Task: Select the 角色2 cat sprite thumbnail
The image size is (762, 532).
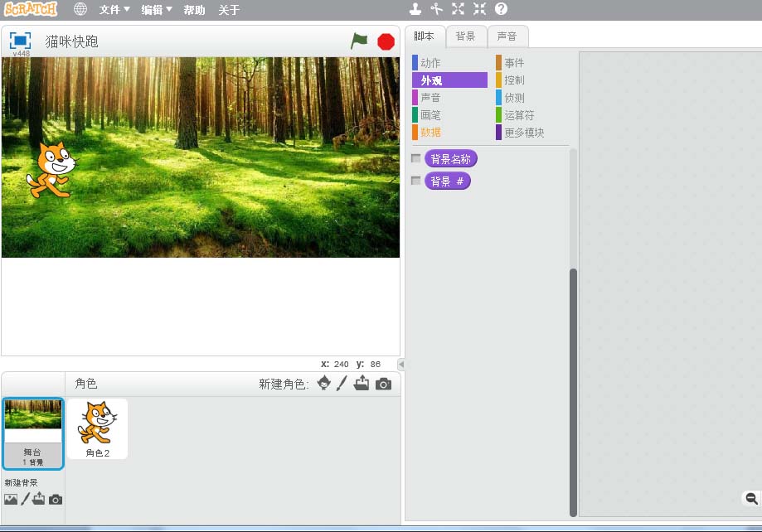Action: click(98, 428)
